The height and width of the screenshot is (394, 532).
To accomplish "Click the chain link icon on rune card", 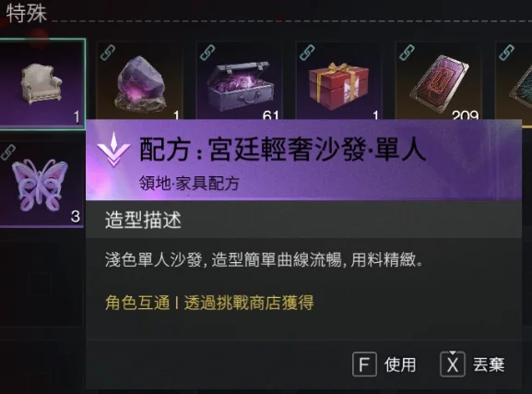I will [407, 53].
